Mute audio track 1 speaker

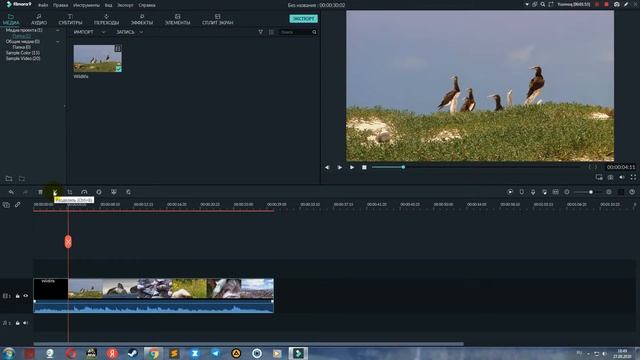[26, 323]
